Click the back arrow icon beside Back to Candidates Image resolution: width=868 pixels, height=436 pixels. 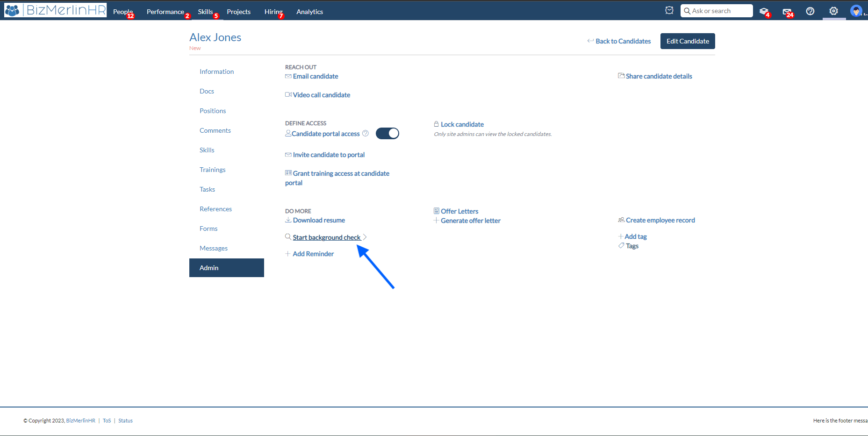590,41
